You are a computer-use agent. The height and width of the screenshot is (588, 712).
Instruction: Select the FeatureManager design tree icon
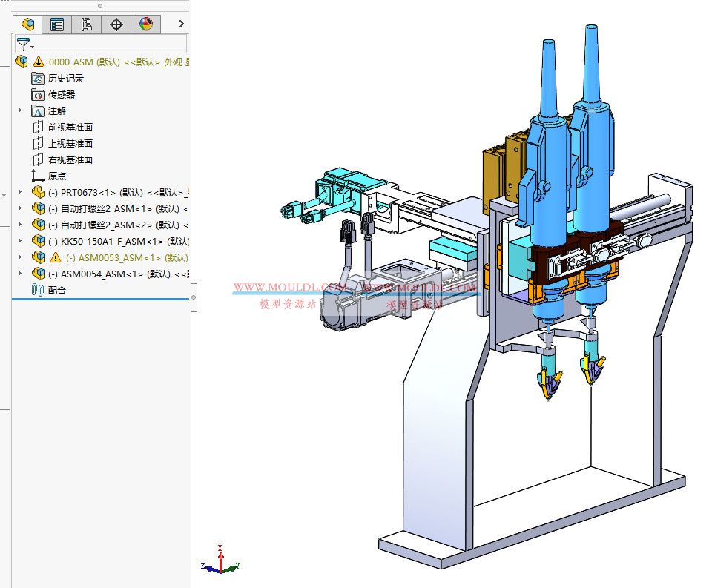[x=27, y=24]
